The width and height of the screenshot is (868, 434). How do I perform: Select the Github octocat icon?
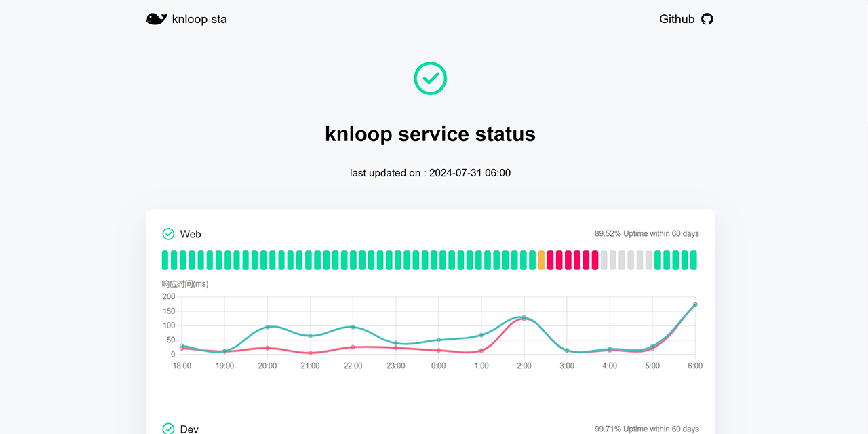707,19
